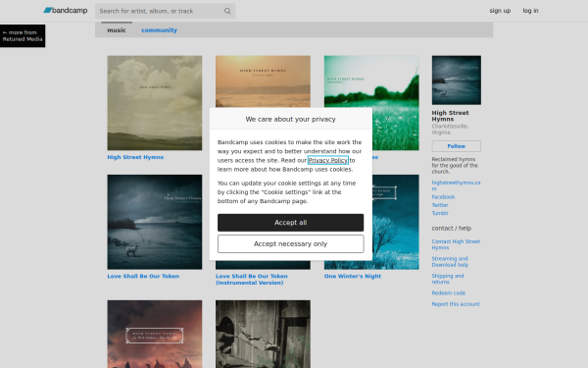Click Contact High Street Hymns
This screenshot has width=588, height=368.
pyautogui.click(x=456, y=244)
